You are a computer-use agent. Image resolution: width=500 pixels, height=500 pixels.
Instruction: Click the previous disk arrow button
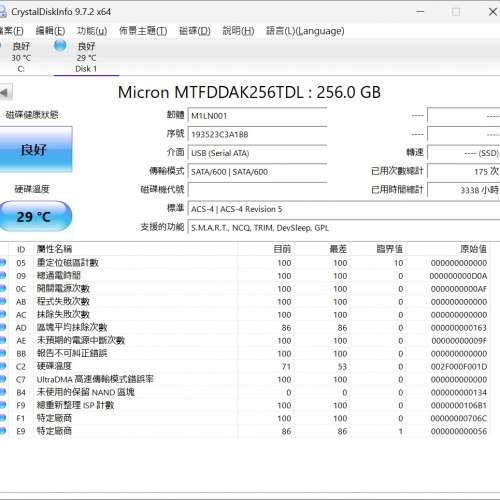[5, 92]
